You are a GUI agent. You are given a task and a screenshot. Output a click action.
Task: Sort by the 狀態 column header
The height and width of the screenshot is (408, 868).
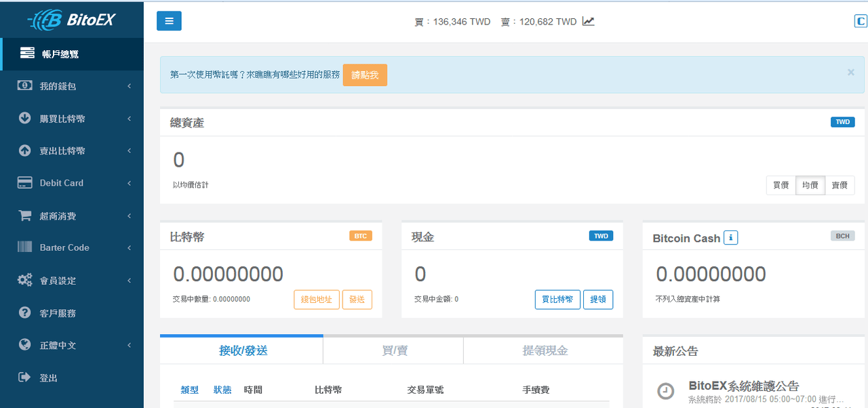[222, 390]
